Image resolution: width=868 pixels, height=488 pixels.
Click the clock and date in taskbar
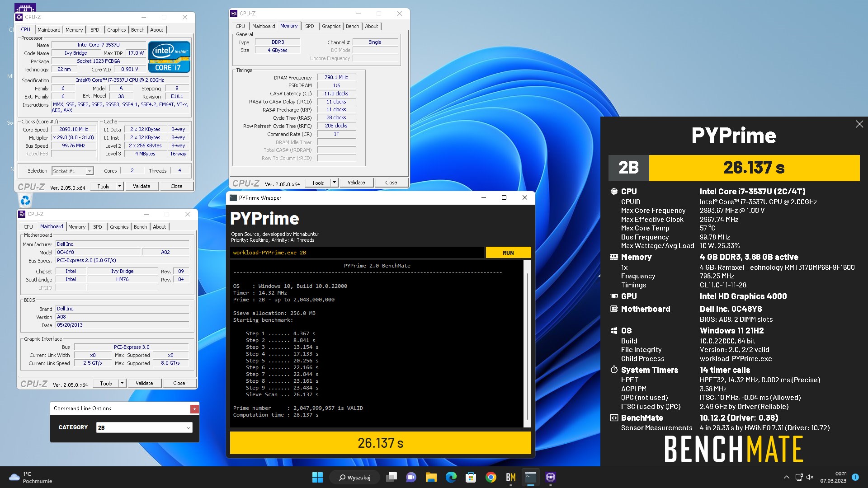(833, 477)
